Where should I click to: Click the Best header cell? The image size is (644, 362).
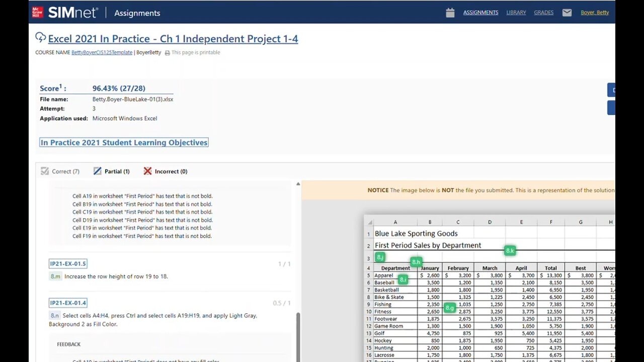(x=581, y=268)
